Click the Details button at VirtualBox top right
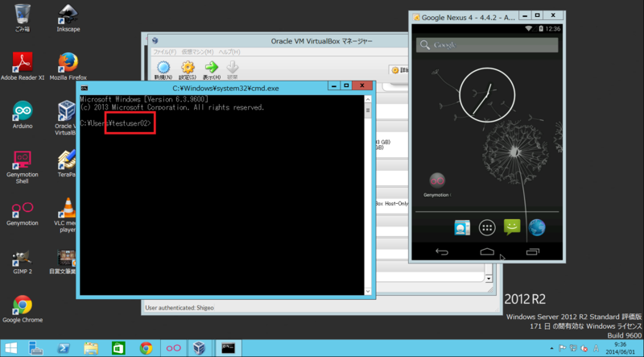The width and height of the screenshot is (644, 357). coord(398,70)
